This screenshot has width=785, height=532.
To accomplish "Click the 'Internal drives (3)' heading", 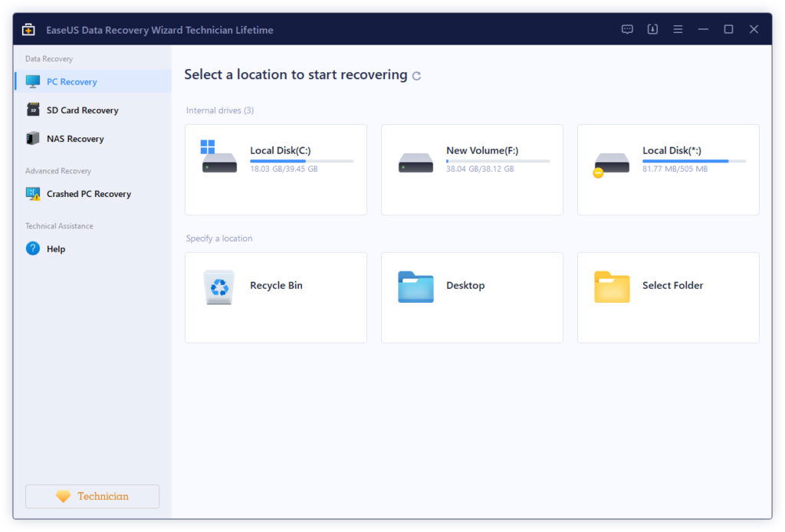I will point(220,110).
